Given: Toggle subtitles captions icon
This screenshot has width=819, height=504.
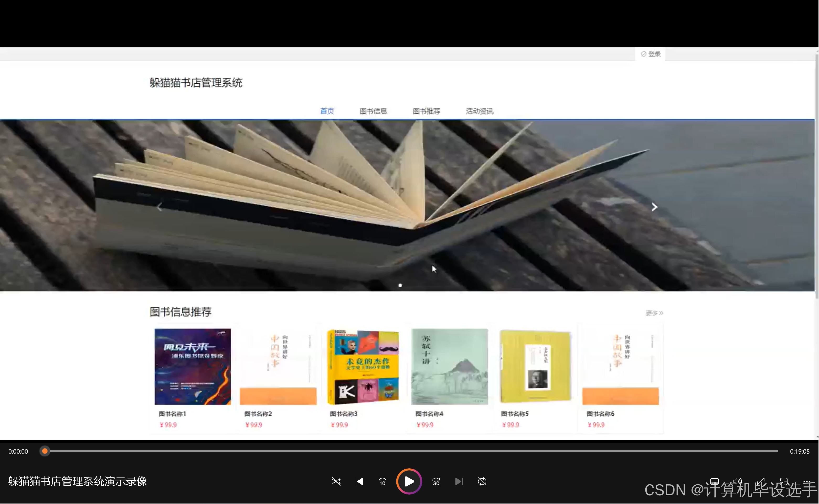Looking at the screenshot, I should point(714,481).
